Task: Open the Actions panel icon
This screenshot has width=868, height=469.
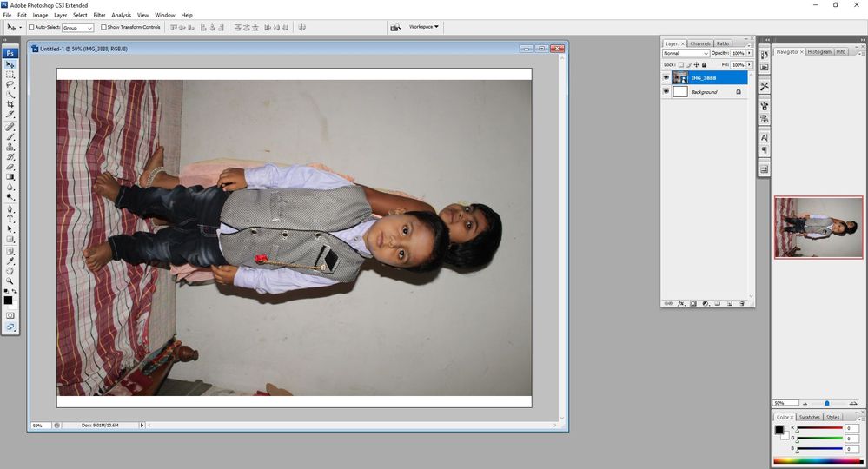Action: [764, 68]
